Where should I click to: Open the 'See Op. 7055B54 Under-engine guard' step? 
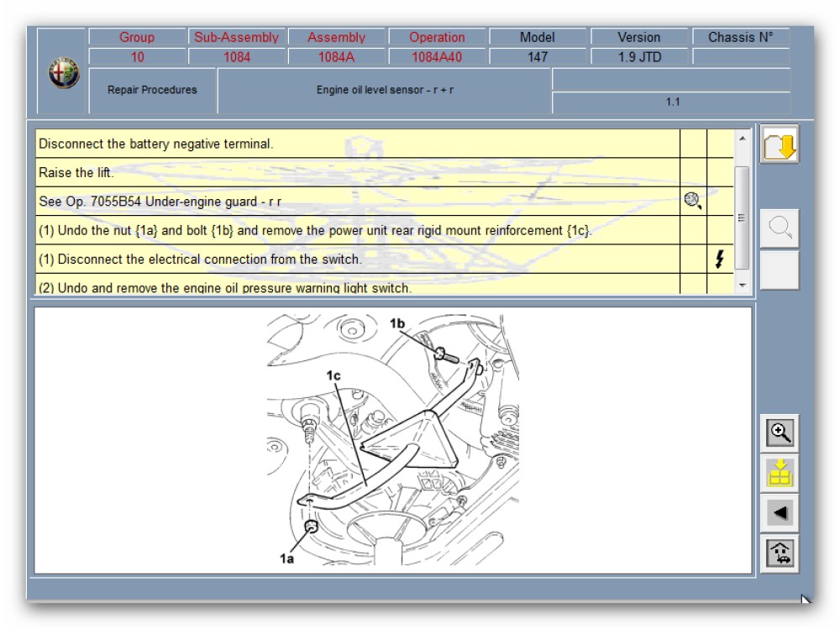[x=357, y=202]
